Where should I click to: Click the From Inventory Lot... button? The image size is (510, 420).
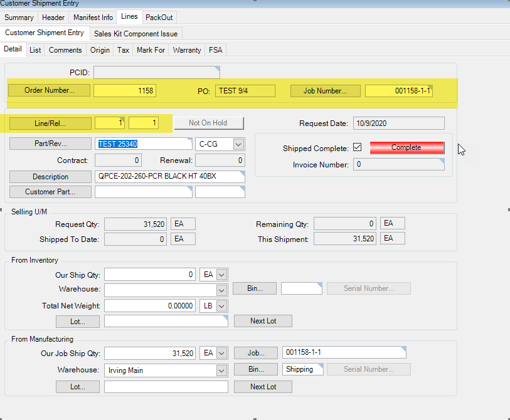78,322
